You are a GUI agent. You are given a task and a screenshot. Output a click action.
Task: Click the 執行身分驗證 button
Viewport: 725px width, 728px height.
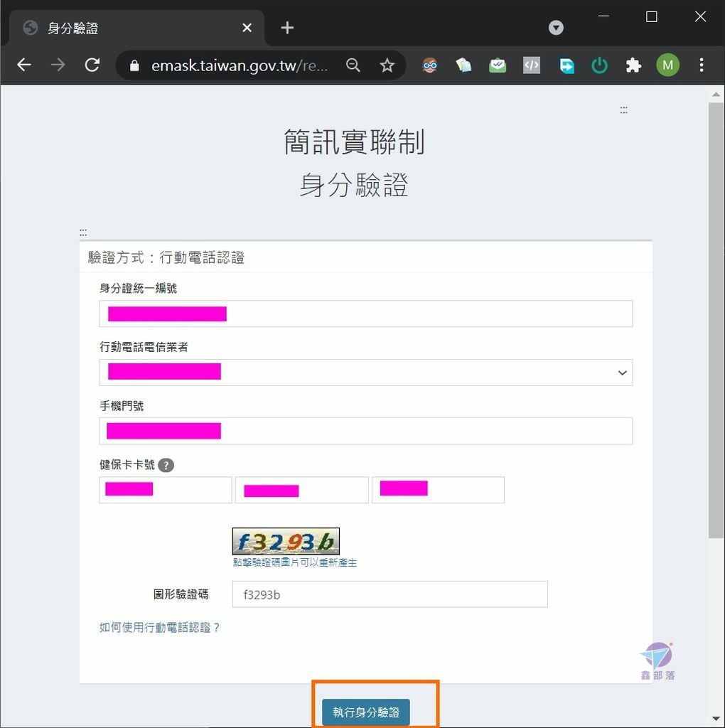[x=366, y=712]
